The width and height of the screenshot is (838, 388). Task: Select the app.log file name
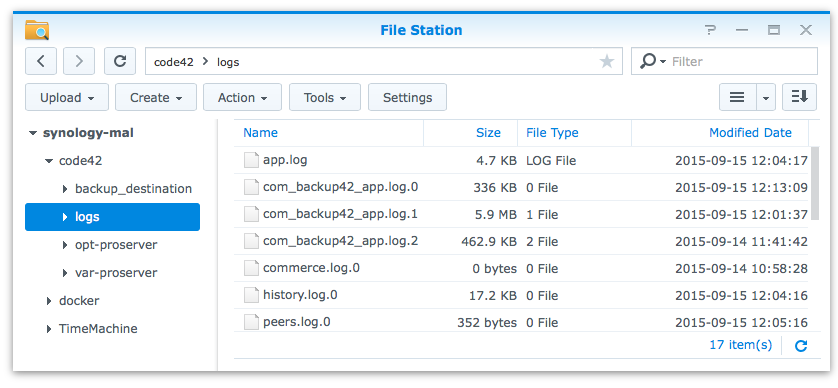point(285,160)
